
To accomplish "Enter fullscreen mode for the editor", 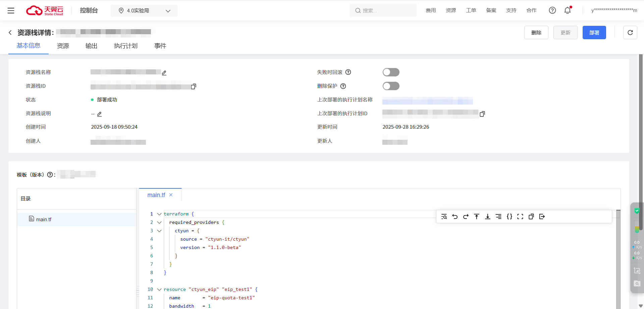I will pyautogui.click(x=520, y=217).
